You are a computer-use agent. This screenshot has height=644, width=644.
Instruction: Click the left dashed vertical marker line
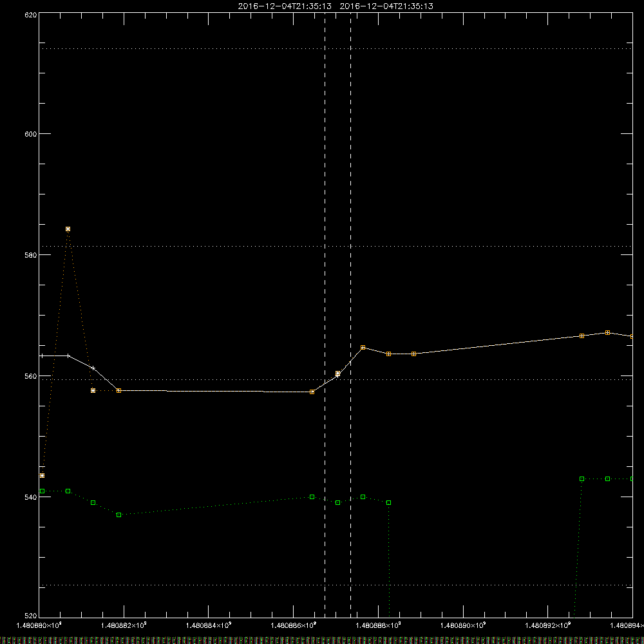tap(325, 314)
